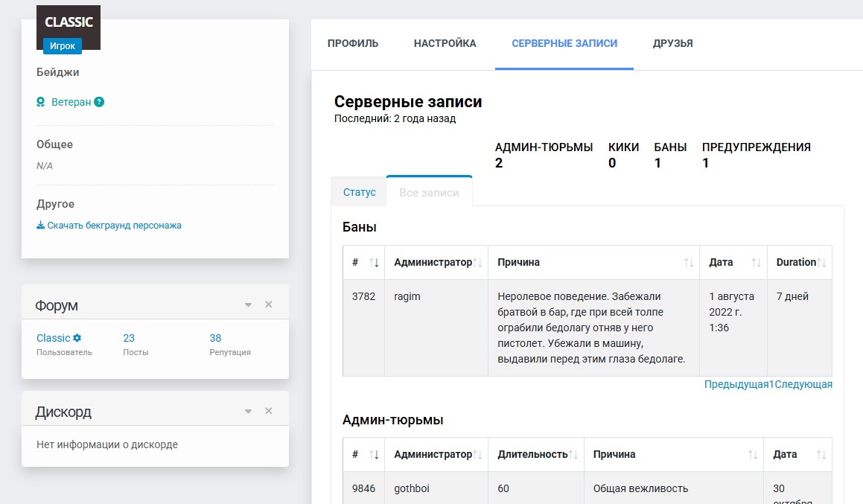Open the Друзья tab
The image size is (863, 504).
click(x=672, y=43)
